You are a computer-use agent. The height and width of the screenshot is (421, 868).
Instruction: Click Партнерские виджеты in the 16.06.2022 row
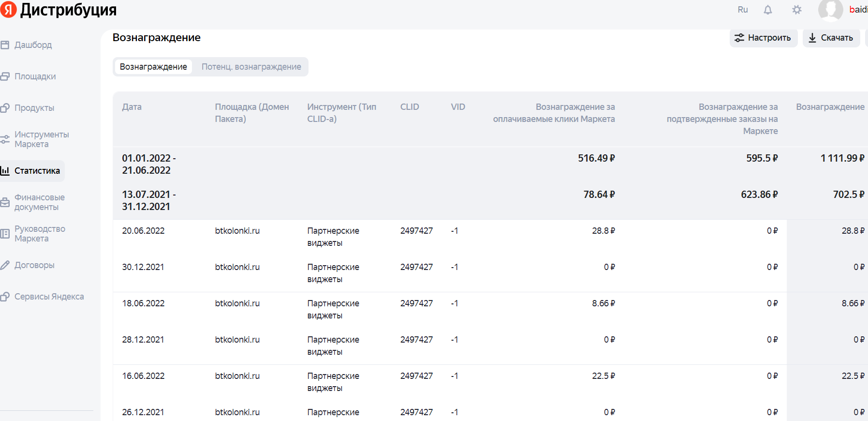(333, 382)
